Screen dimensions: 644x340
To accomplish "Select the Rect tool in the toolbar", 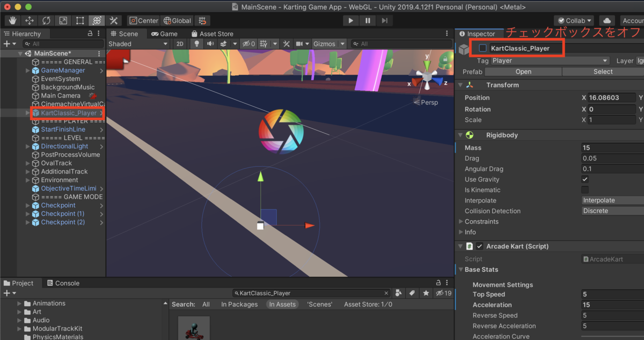I will pos(80,20).
